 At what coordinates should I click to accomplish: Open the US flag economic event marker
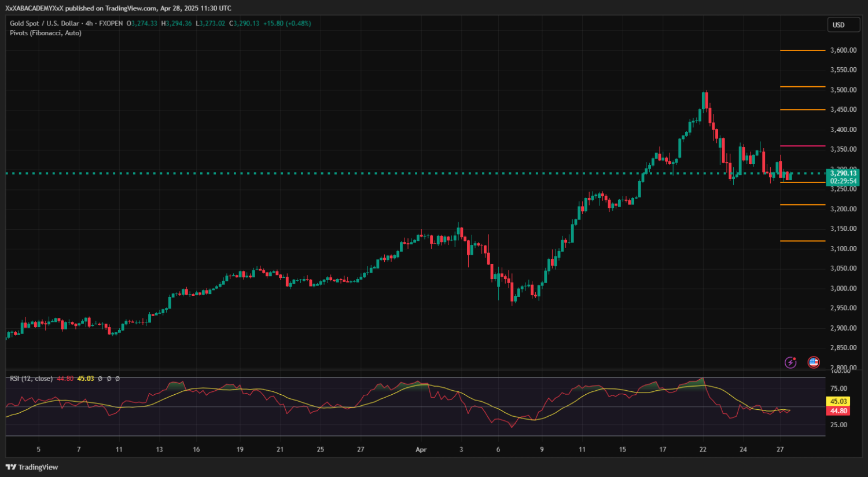coord(814,362)
